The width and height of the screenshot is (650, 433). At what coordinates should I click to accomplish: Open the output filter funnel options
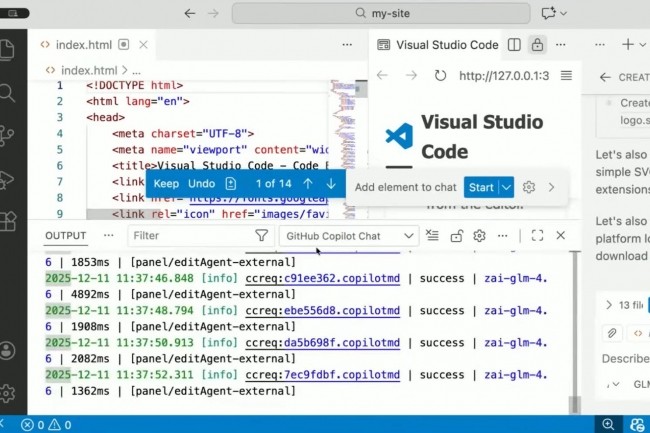pos(262,236)
